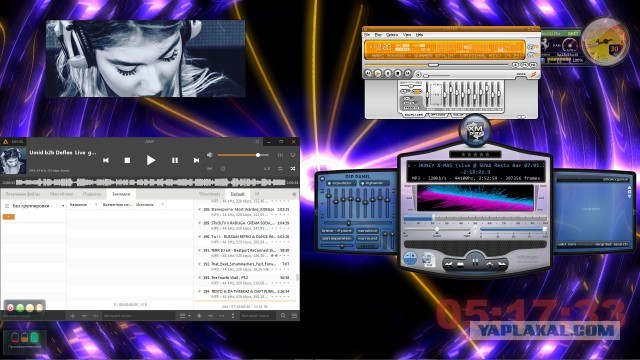640x360 pixels.
Task: Open the Мои облака tab
Action: point(61,194)
